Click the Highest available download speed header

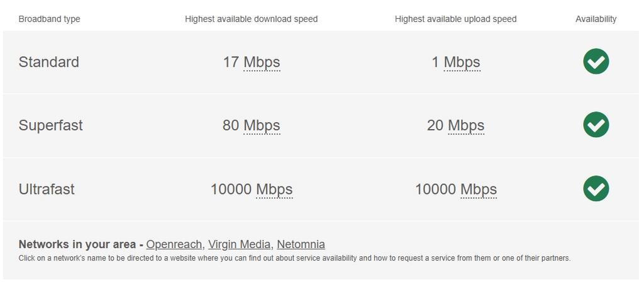251,19
